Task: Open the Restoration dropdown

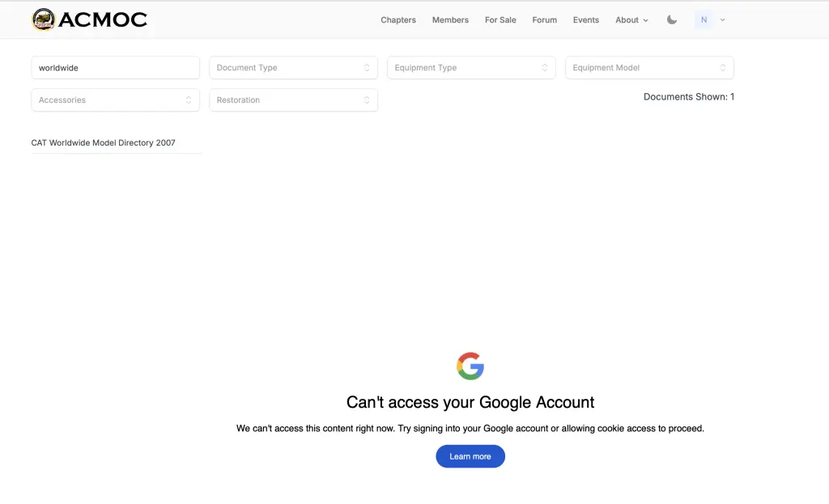Action: click(293, 100)
